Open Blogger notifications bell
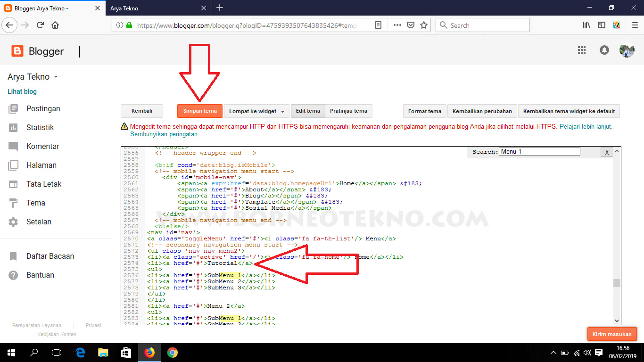Screen dimensions: 644x362 point(604,50)
